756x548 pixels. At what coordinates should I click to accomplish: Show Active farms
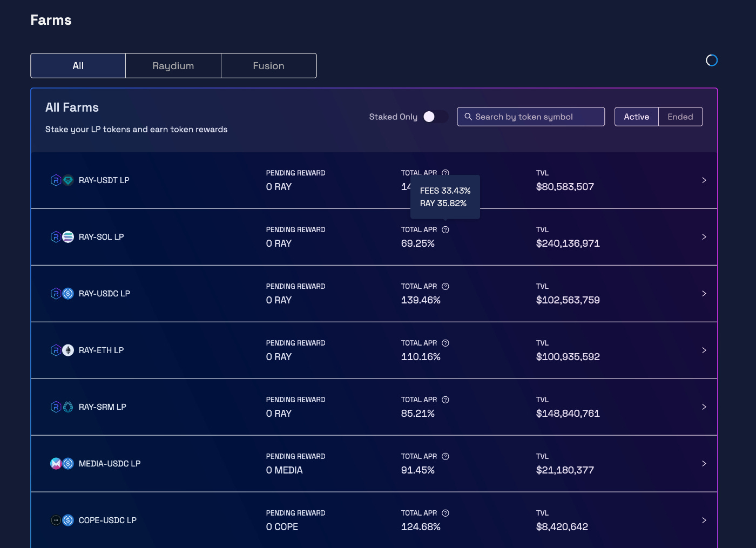coord(637,117)
